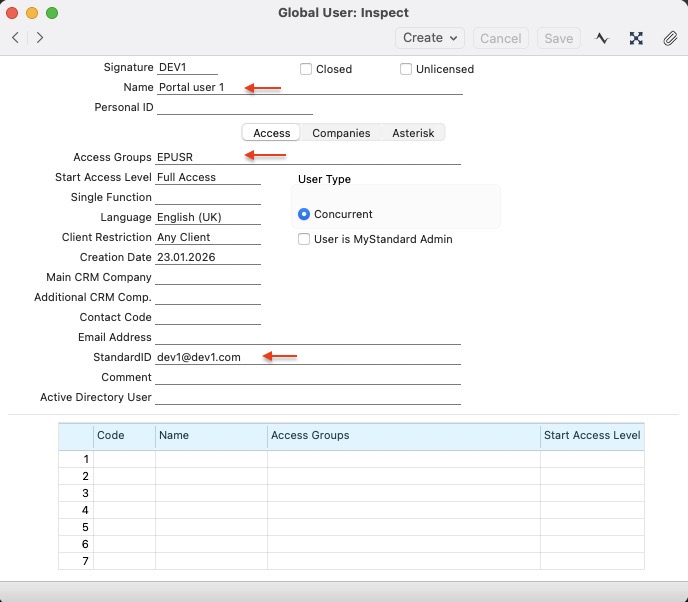The image size is (688, 602).
Task: Click the Personal ID input field
Action: 234,107
